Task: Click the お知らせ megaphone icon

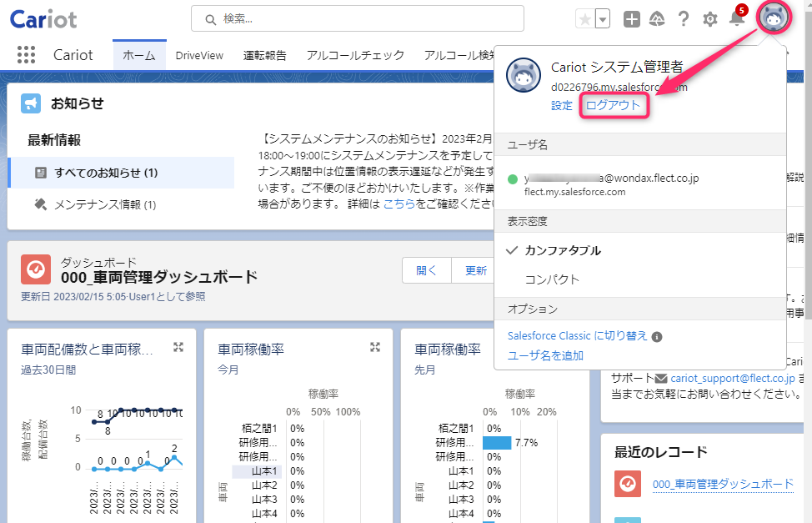Action: tap(31, 103)
